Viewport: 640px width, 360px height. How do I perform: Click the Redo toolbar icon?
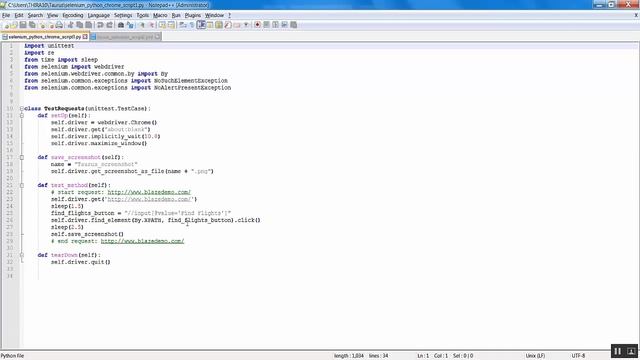pyautogui.click(x=109, y=25)
